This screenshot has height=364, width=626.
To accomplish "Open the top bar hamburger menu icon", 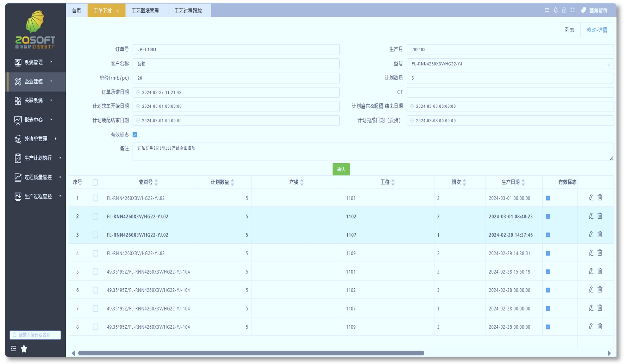I will pyautogui.click(x=547, y=10).
